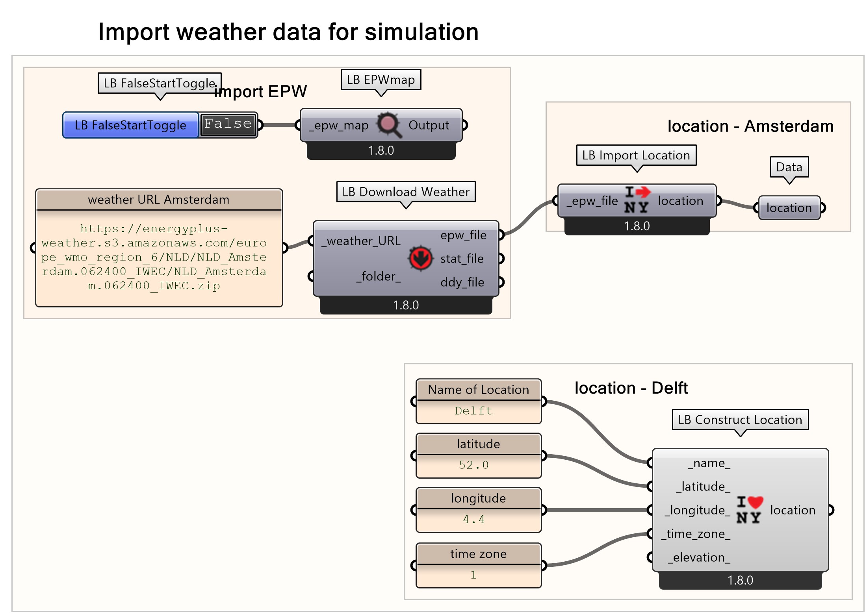
Task: Toggle the False boolean toggle button
Action: click(229, 125)
